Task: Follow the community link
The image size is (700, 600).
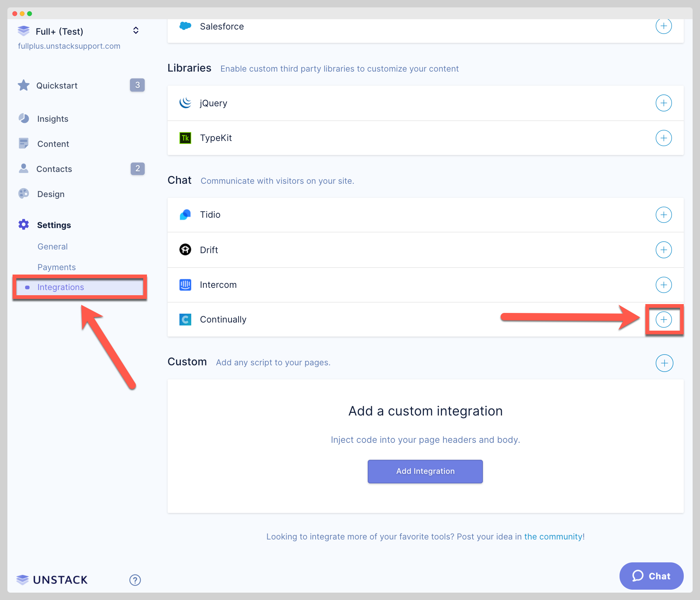Action: (554, 537)
